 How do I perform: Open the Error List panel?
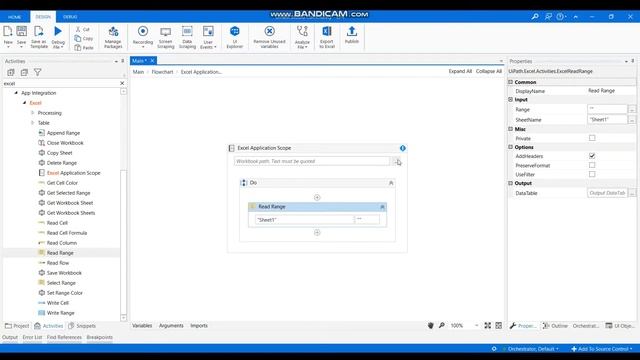32,337
